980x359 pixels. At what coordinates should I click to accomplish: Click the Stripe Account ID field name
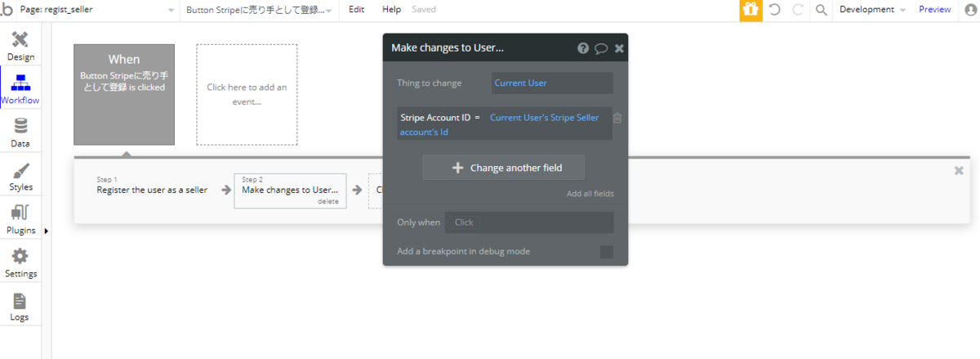[x=435, y=118]
